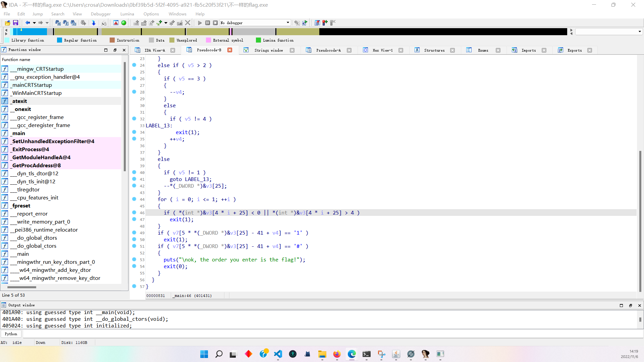Close the Output window panel

pos(640,305)
